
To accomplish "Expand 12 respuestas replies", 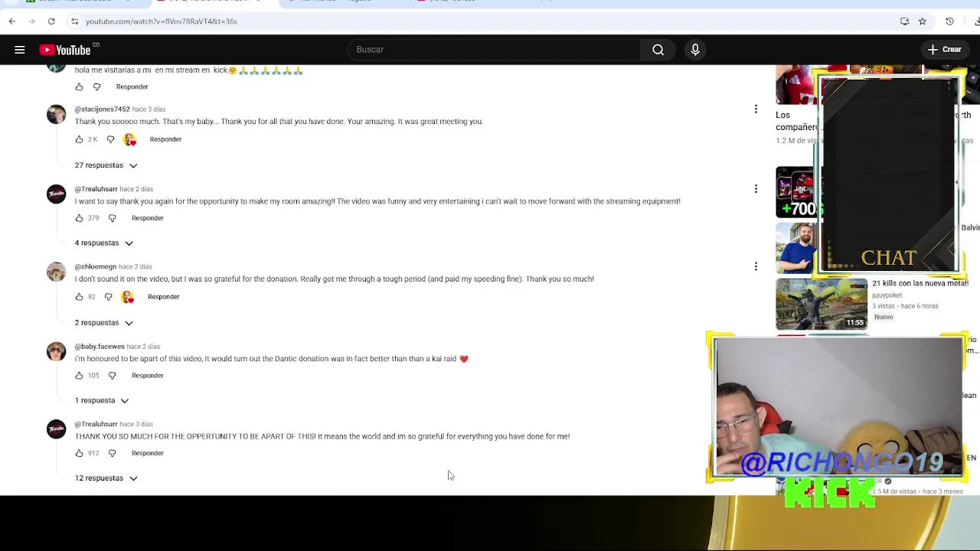I will pyautogui.click(x=106, y=478).
